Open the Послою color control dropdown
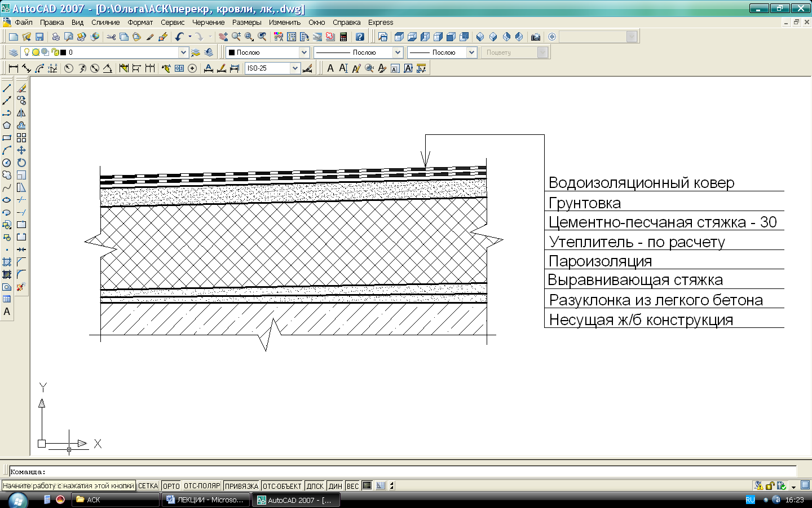Viewport: 812px width, 508px height. pos(303,52)
